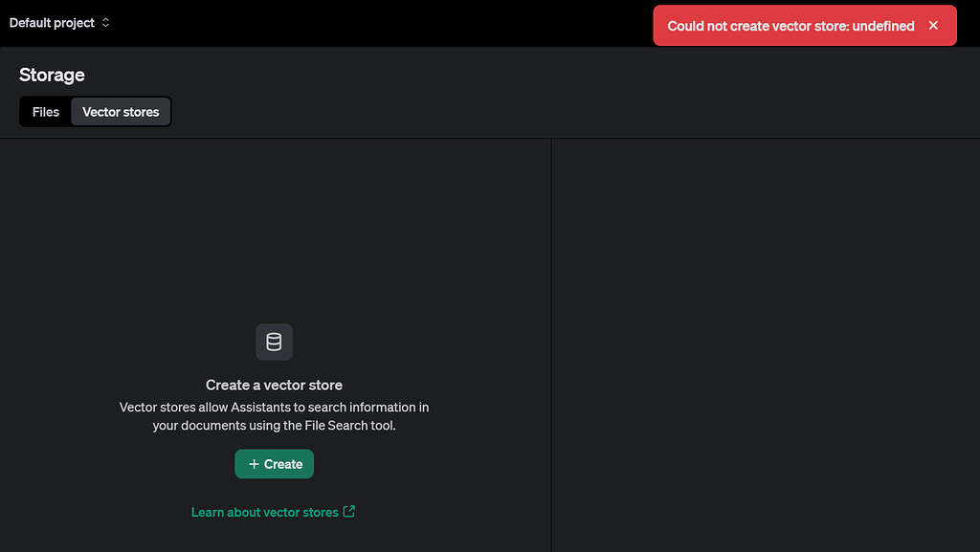Image resolution: width=980 pixels, height=552 pixels.
Task: Click empty space above the database icon
Action: 274,232
